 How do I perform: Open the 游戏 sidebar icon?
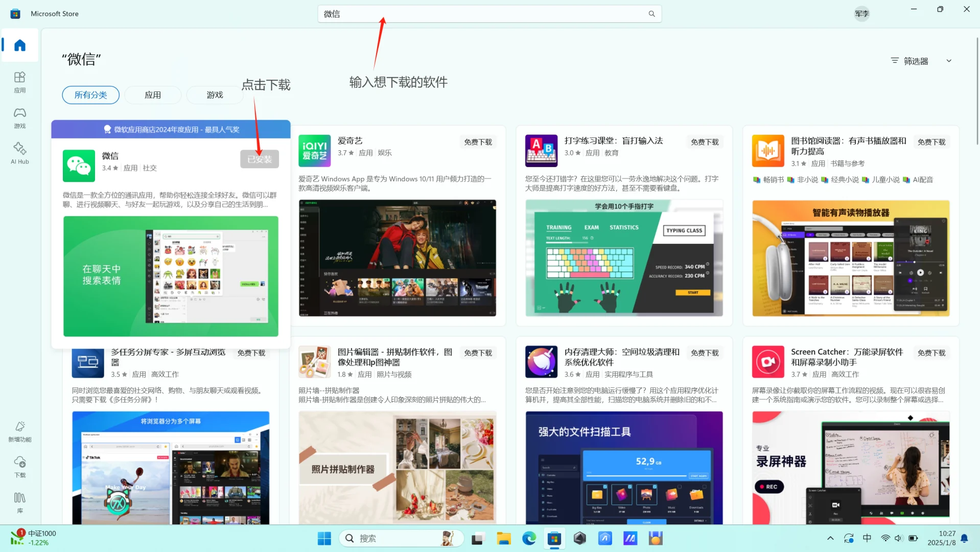coord(20,118)
